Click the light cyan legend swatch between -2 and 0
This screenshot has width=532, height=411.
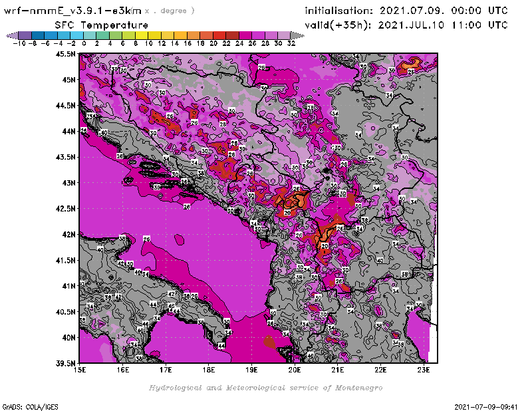click(x=76, y=35)
